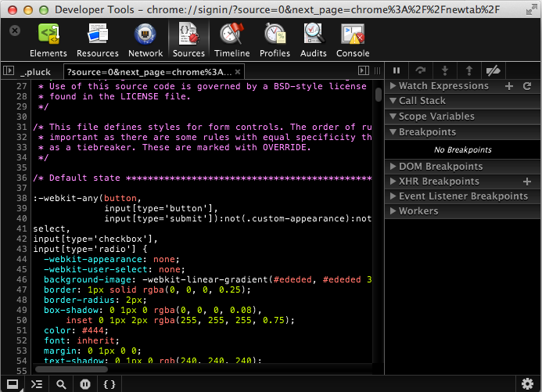Add an XHR breakpoint
This screenshot has height=392, width=542.
[x=526, y=182]
